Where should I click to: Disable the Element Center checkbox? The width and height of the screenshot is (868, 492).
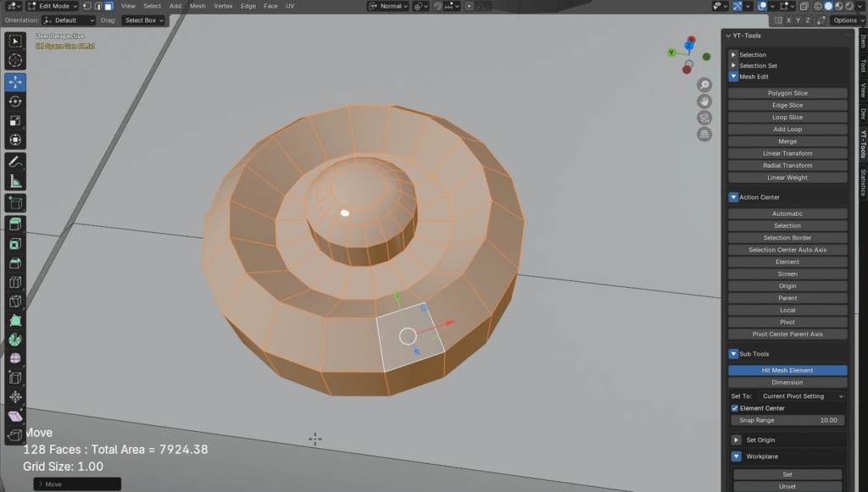[x=734, y=407]
